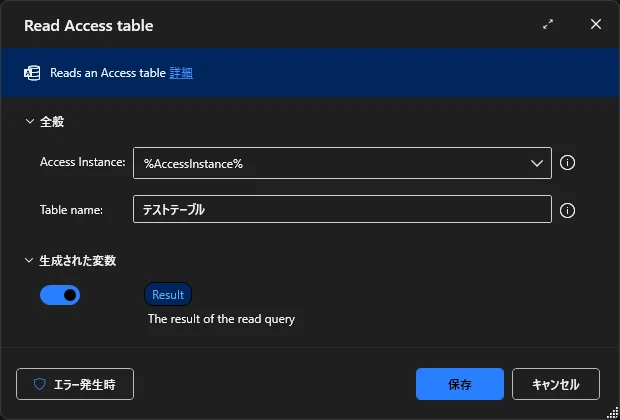620x420 pixels.
Task: Close the Read Access table dialog
Action: pyautogui.click(x=596, y=25)
